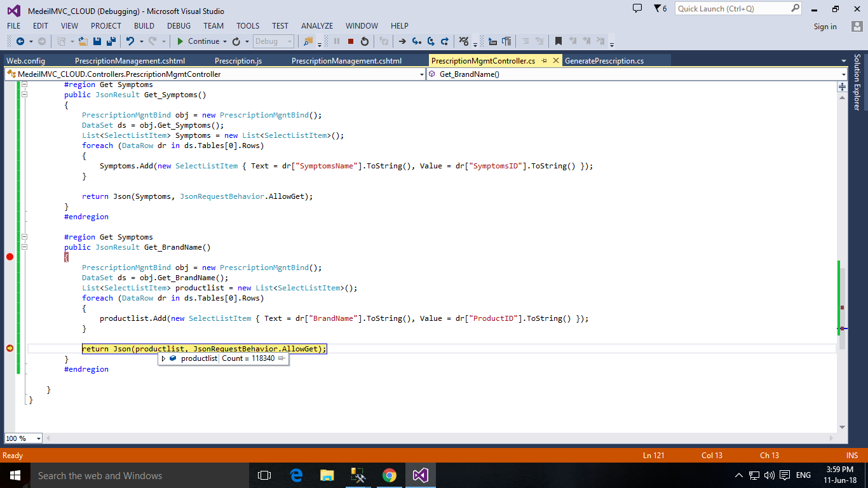
Task: Click the Search the web and Windows box
Action: coord(140,475)
